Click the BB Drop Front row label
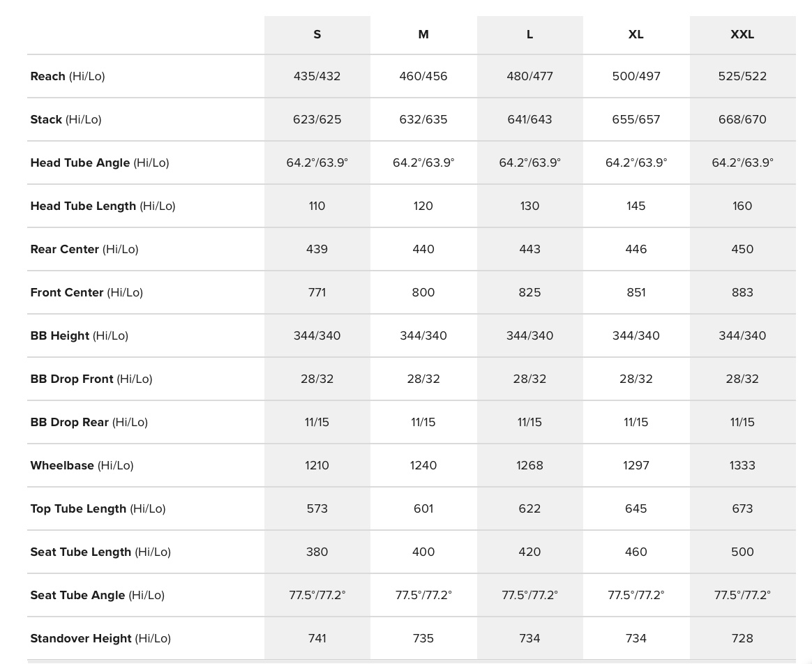 point(91,379)
